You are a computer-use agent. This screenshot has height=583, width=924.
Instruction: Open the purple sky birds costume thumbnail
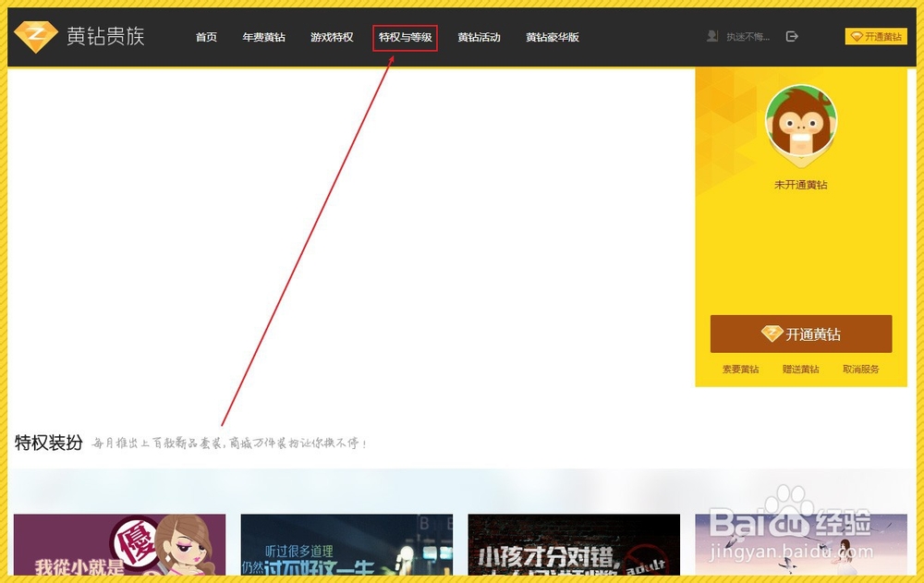click(801, 545)
